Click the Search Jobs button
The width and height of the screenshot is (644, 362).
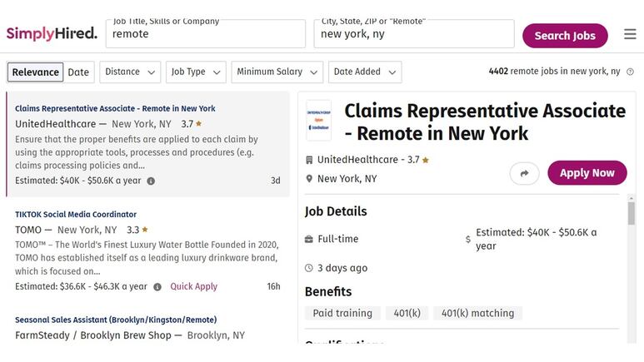click(565, 36)
